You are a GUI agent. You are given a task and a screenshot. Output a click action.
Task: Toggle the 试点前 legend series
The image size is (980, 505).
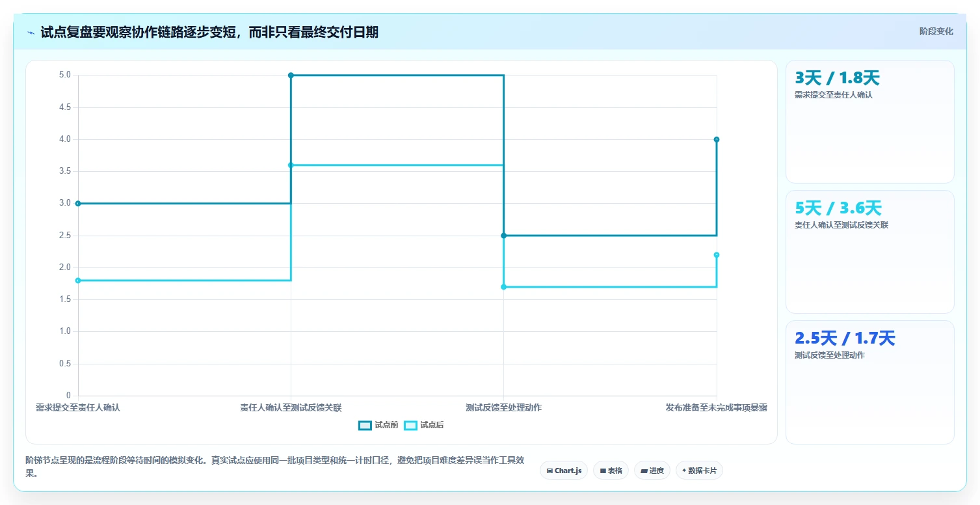point(378,425)
